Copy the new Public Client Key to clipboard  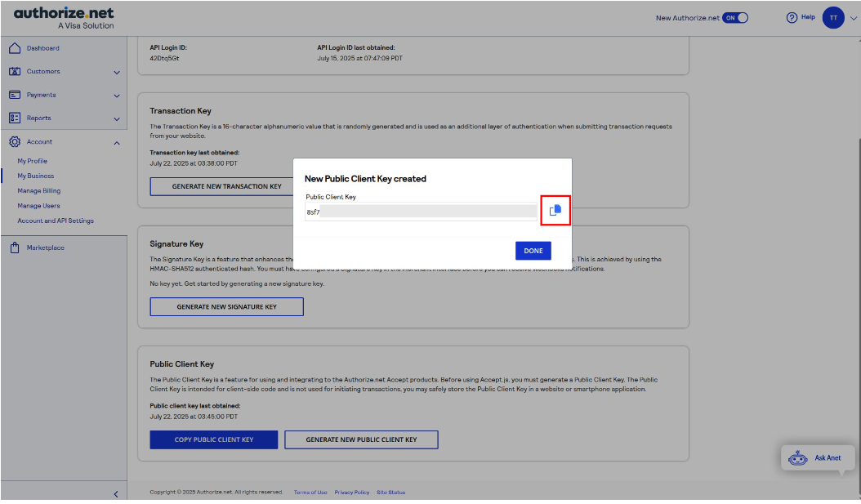tap(555, 210)
